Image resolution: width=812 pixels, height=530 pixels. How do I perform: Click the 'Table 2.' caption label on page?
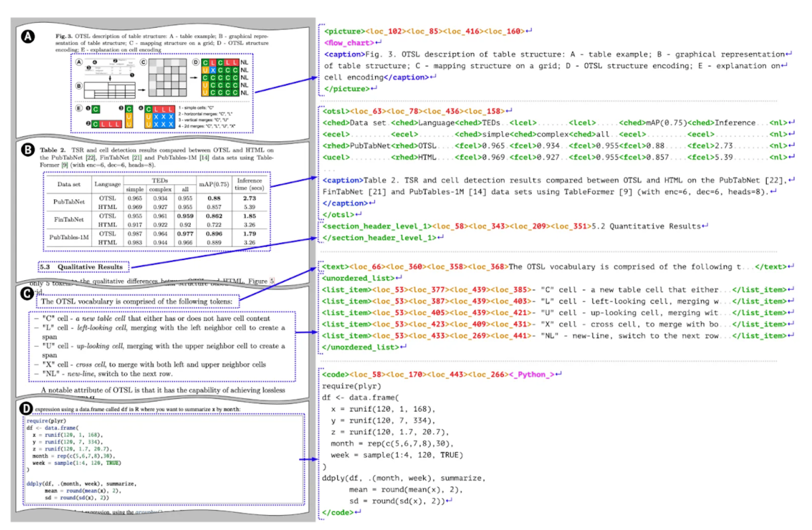[53, 150]
